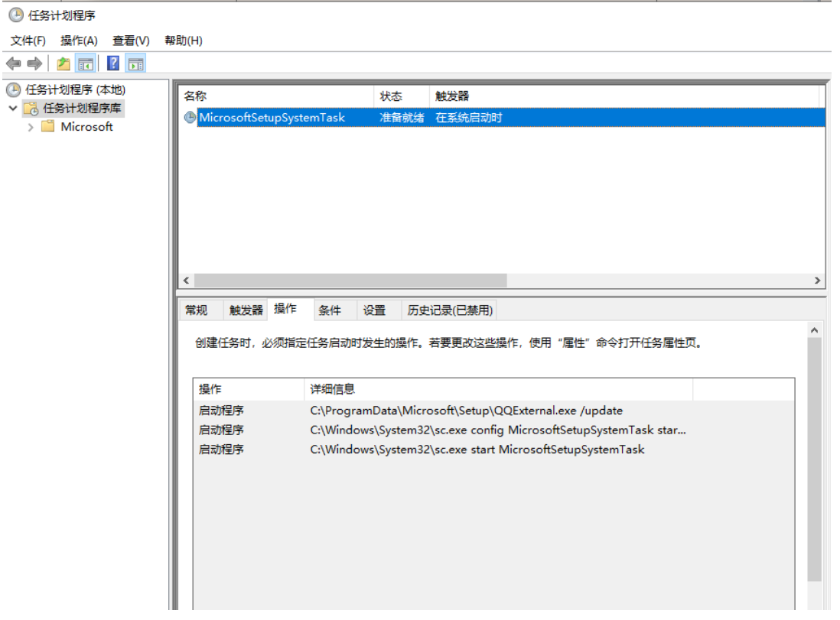Image resolution: width=840 pixels, height=620 pixels.
Task: Open the 历史记录(已禁用) tab
Action: coord(450,310)
